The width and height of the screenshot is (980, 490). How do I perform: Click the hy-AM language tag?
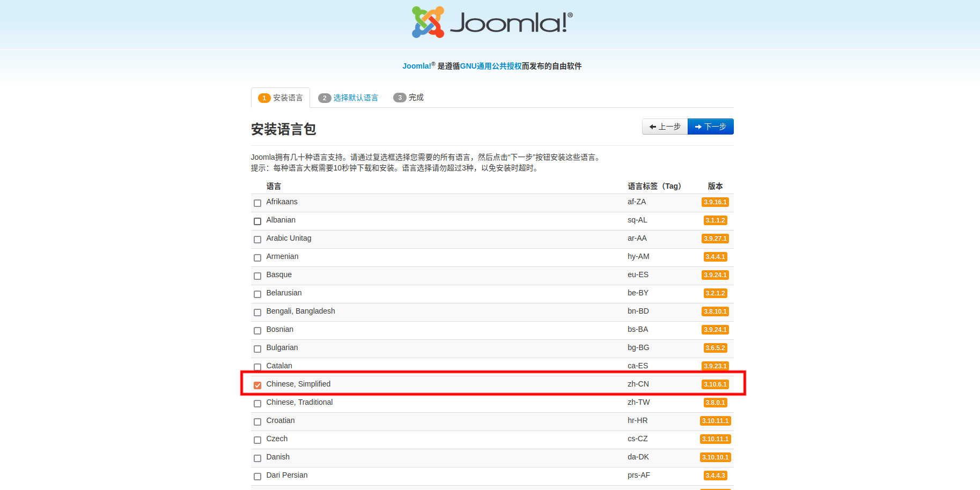pyautogui.click(x=638, y=256)
